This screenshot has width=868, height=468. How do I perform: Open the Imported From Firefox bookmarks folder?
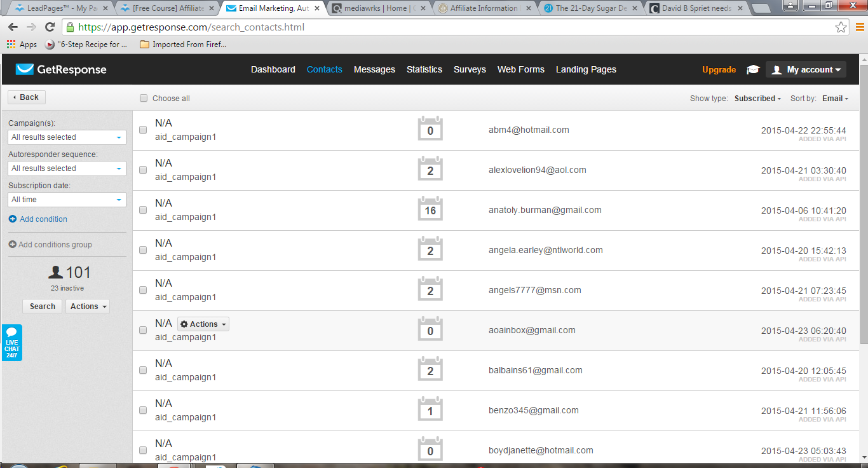pyautogui.click(x=183, y=45)
